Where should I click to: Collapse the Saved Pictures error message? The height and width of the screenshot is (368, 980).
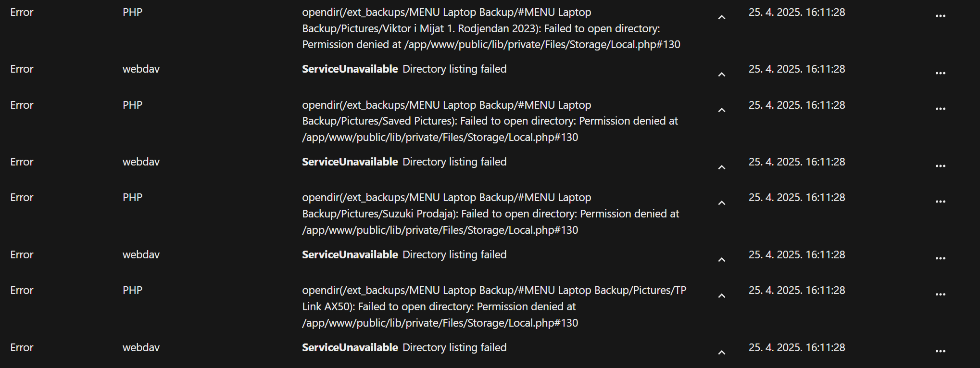(721, 110)
